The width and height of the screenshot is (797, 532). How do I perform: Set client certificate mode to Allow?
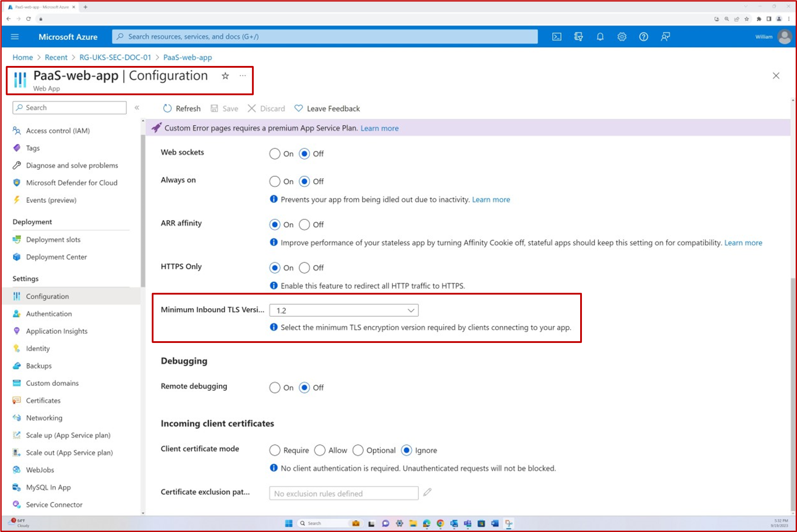(x=320, y=450)
